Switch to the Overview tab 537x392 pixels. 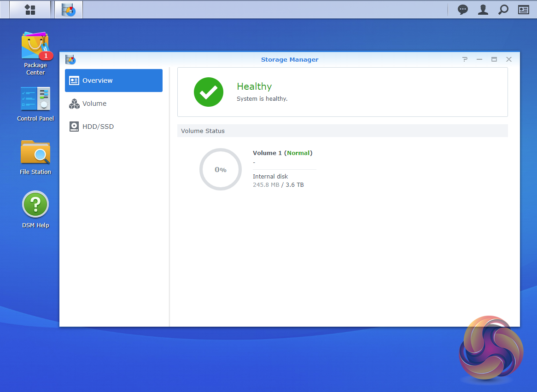click(114, 81)
